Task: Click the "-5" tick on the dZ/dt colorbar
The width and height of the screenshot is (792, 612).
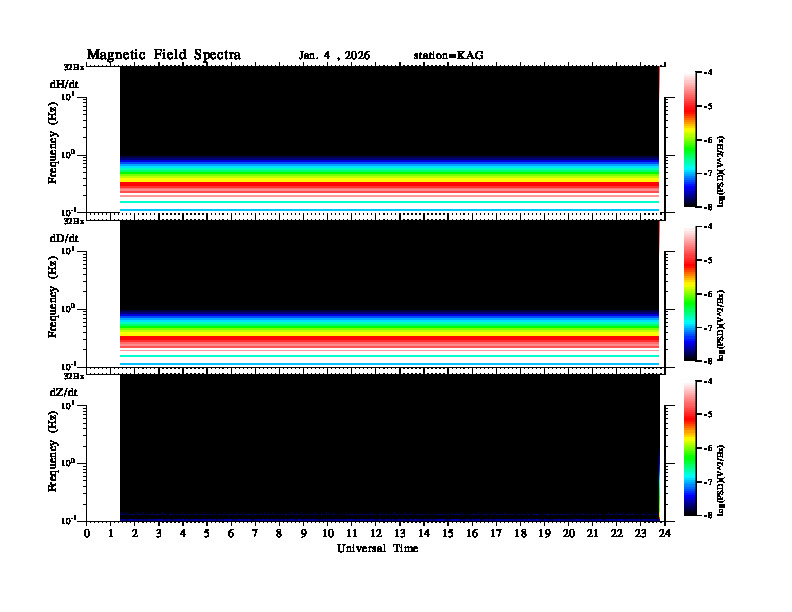Action: [709, 414]
